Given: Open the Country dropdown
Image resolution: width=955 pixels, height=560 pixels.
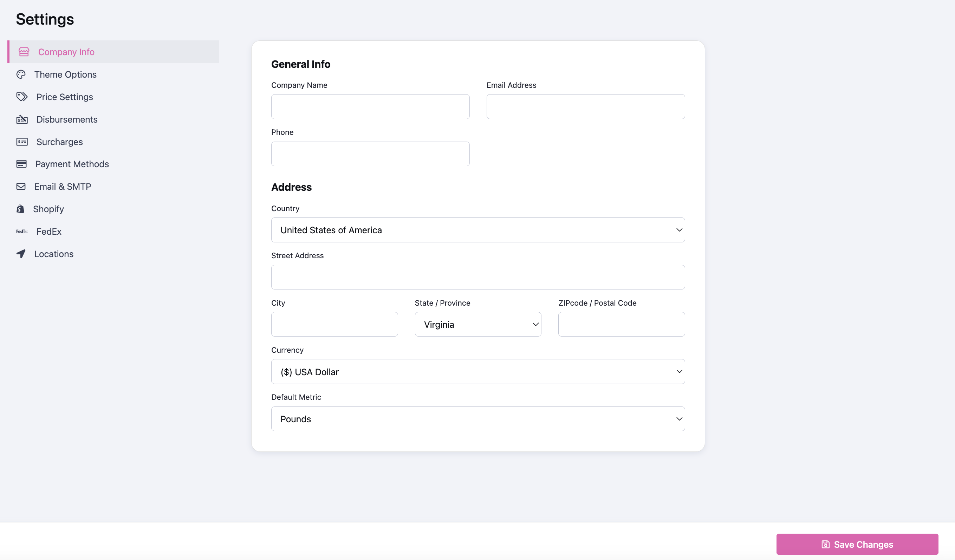Looking at the screenshot, I should click(x=478, y=230).
